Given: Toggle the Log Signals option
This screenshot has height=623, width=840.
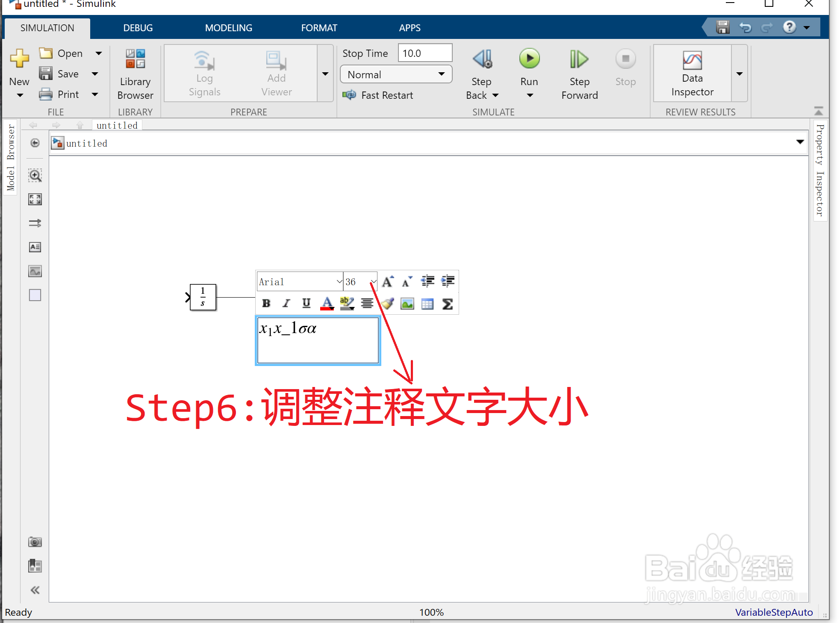Looking at the screenshot, I should 204,72.
